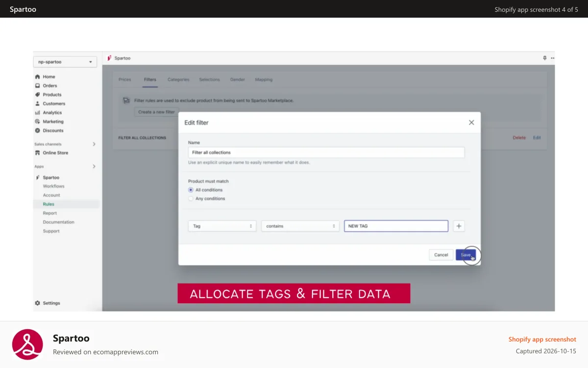
Task: Switch to the Prices tab
Action: [x=125, y=79]
